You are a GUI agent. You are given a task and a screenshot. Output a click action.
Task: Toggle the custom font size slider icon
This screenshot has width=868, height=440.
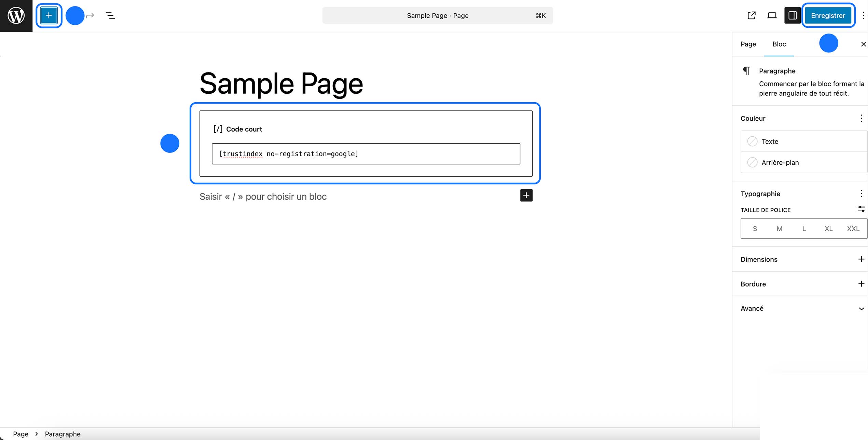pos(861,209)
